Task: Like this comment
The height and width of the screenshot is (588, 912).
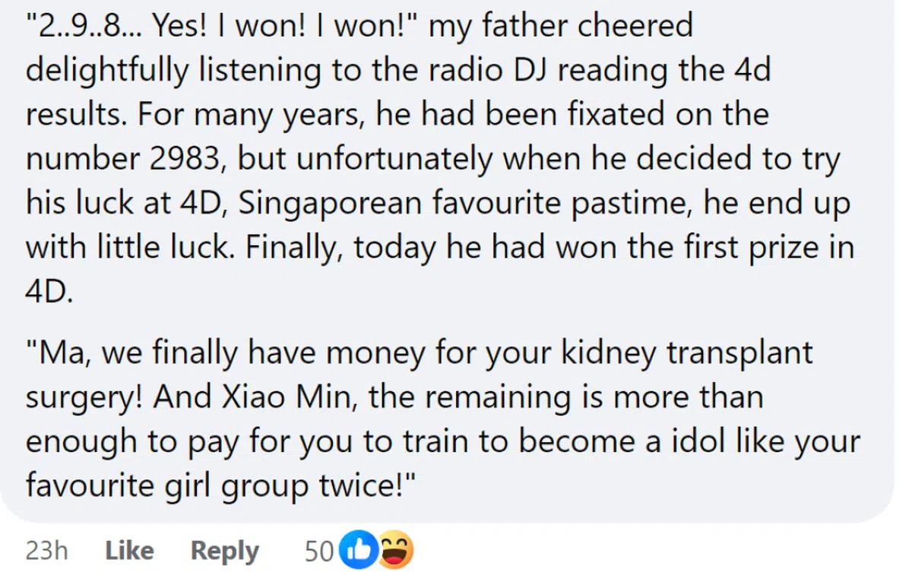Action: (x=129, y=551)
